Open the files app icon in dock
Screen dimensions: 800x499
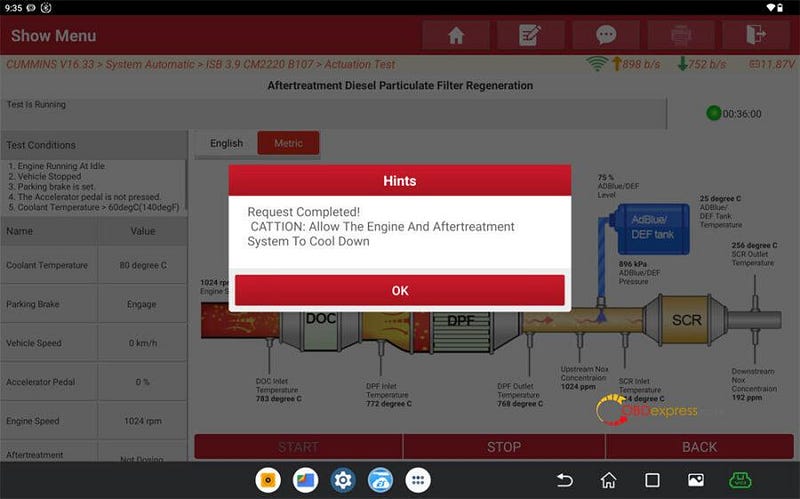(305, 480)
